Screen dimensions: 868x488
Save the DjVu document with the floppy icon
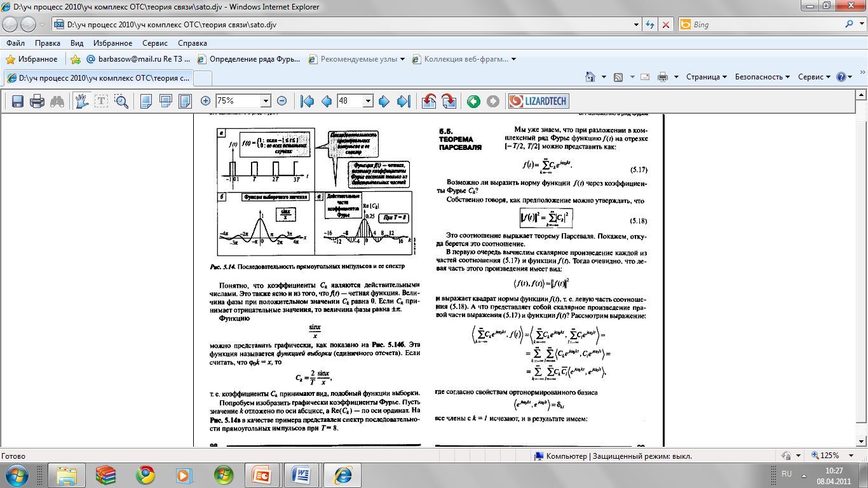[x=18, y=101]
